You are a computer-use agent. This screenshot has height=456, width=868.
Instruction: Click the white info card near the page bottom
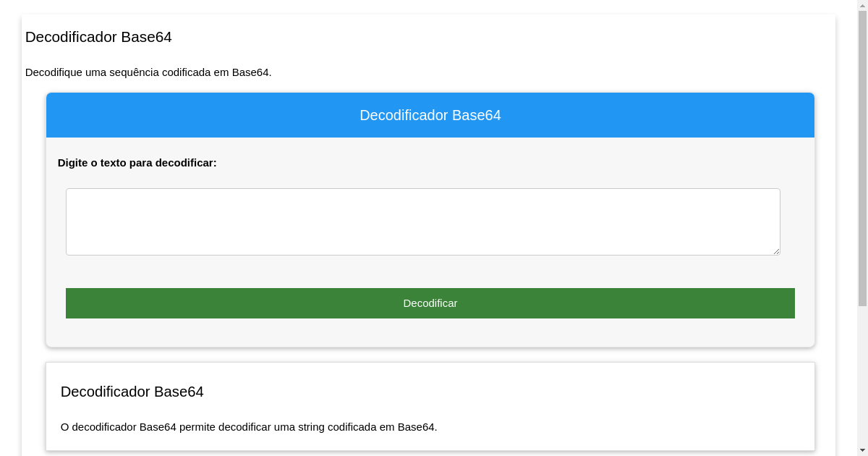coord(506,405)
